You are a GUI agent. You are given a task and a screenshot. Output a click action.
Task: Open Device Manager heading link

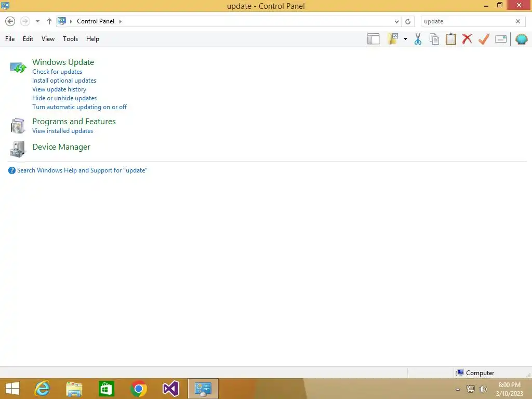(x=61, y=147)
